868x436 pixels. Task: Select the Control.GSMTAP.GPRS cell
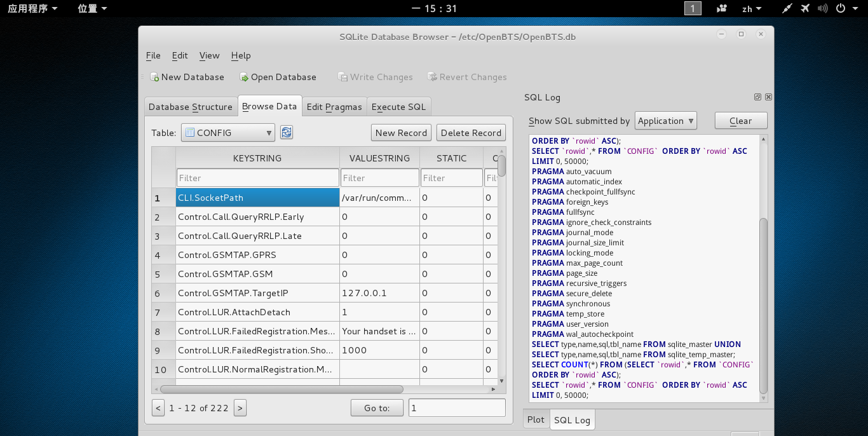pyautogui.click(x=257, y=255)
